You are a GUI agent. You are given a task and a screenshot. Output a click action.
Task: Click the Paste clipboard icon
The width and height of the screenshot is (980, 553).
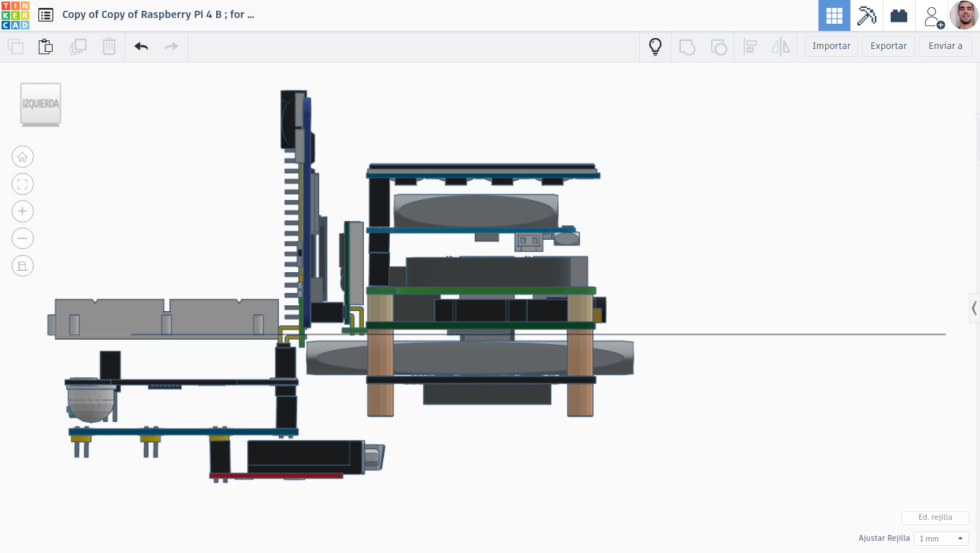[x=45, y=47]
